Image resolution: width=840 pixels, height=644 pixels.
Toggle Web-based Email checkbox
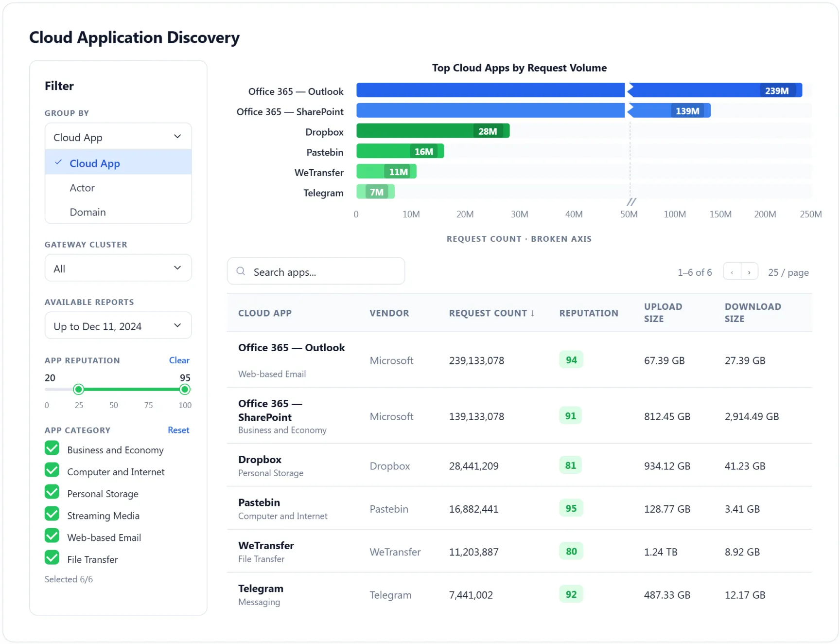pos(52,536)
